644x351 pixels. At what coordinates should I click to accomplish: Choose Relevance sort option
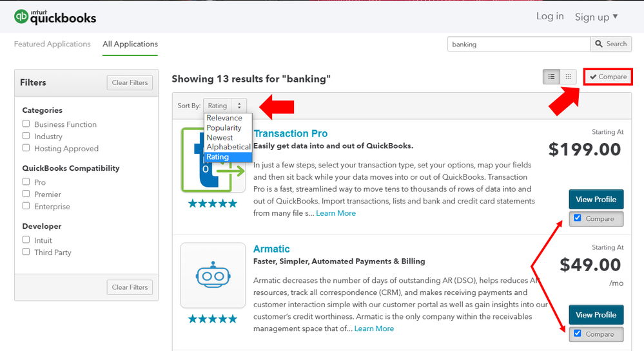click(228, 118)
